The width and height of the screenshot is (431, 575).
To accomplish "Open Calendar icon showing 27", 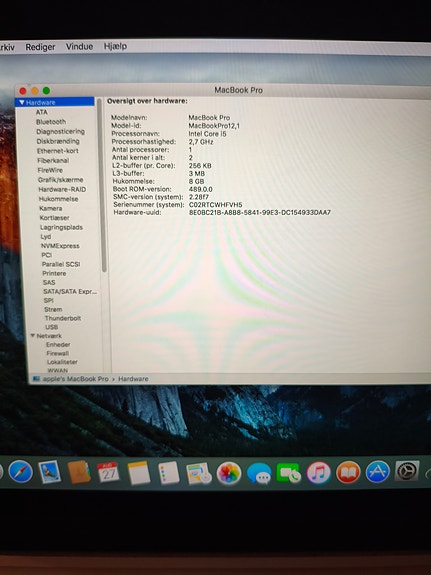I will click(108, 472).
